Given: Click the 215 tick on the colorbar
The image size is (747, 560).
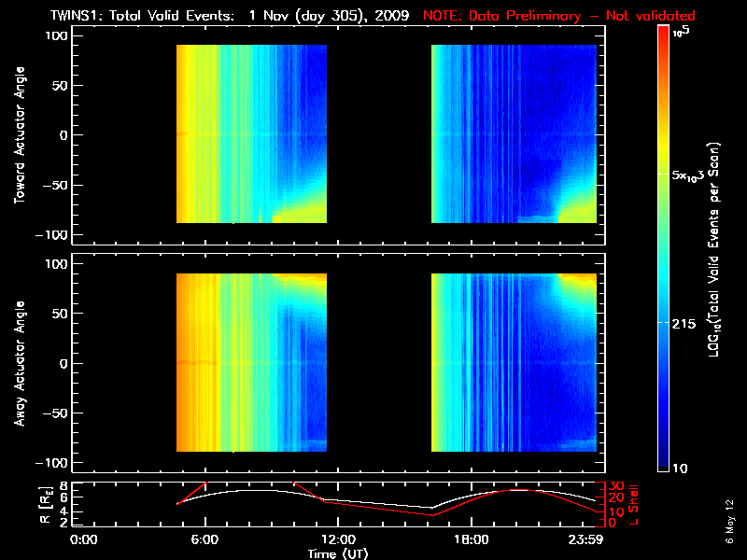Looking at the screenshot, I should click(x=684, y=324).
